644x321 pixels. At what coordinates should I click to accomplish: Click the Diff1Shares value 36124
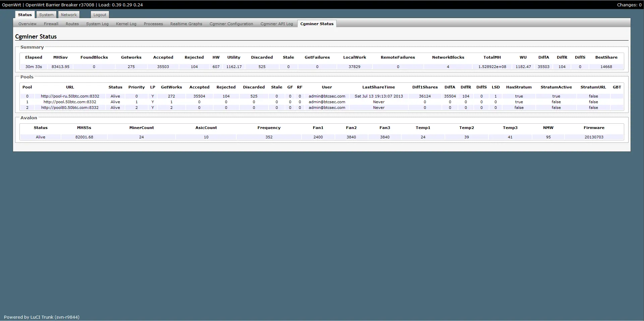click(x=425, y=96)
